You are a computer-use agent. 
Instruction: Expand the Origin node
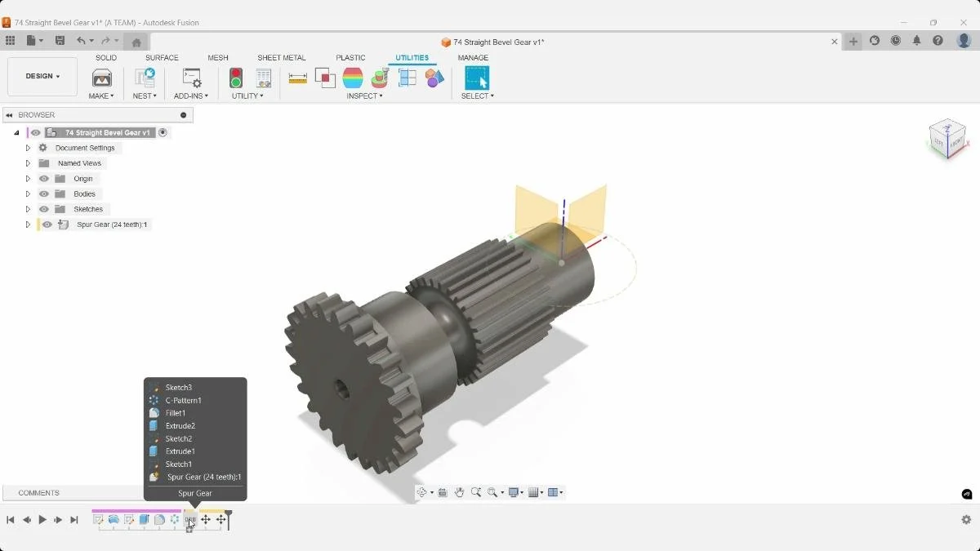28,179
